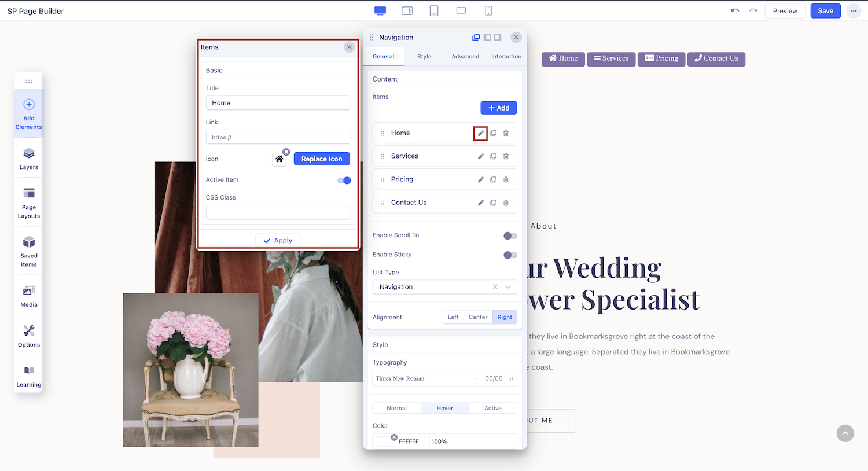
Task: Delete the Contact Us navigation item
Action: coord(506,203)
